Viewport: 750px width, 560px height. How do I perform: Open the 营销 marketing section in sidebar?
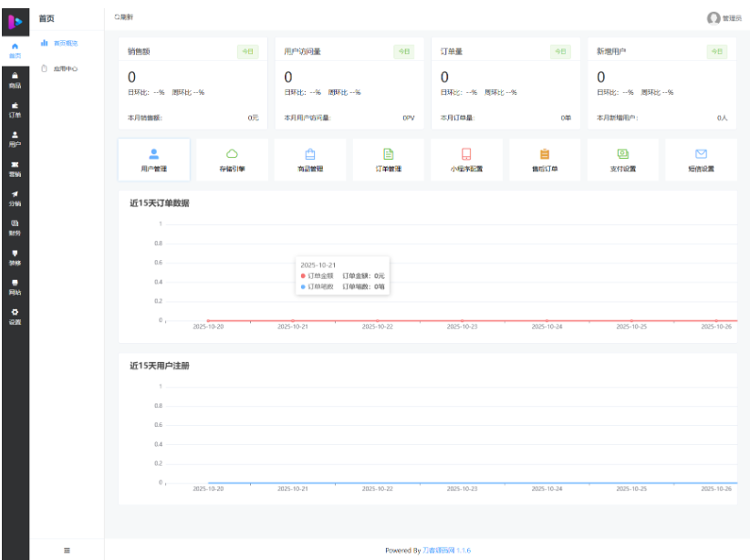pyautogui.click(x=15, y=170)
